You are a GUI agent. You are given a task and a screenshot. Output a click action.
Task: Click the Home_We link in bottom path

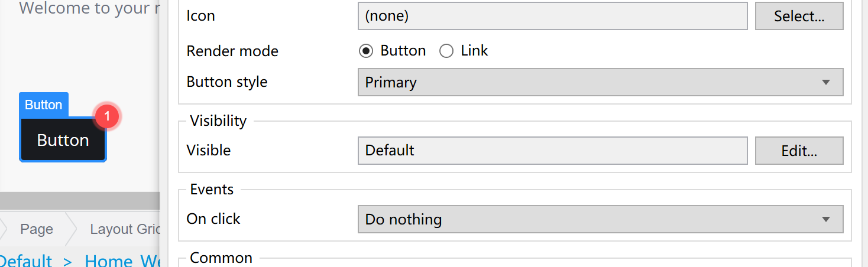[122, 261]
